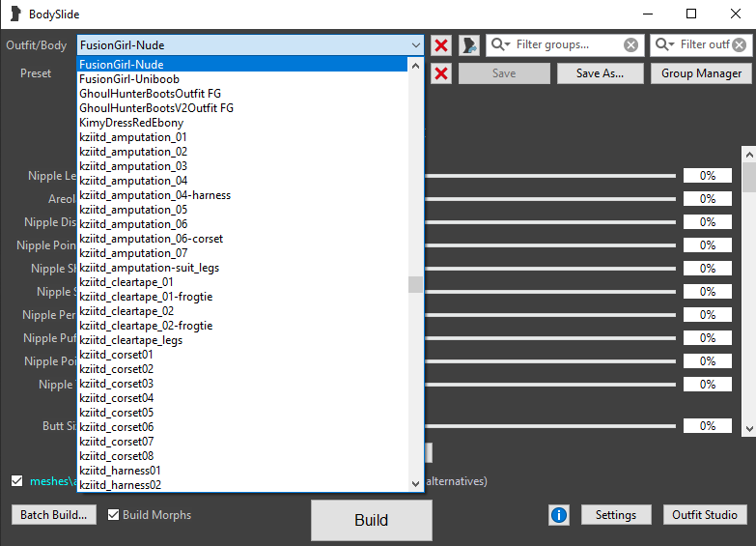Toggle the meshes output path checkbox
The width and height of the screenshot is (756, 546).
coord(16,480)
